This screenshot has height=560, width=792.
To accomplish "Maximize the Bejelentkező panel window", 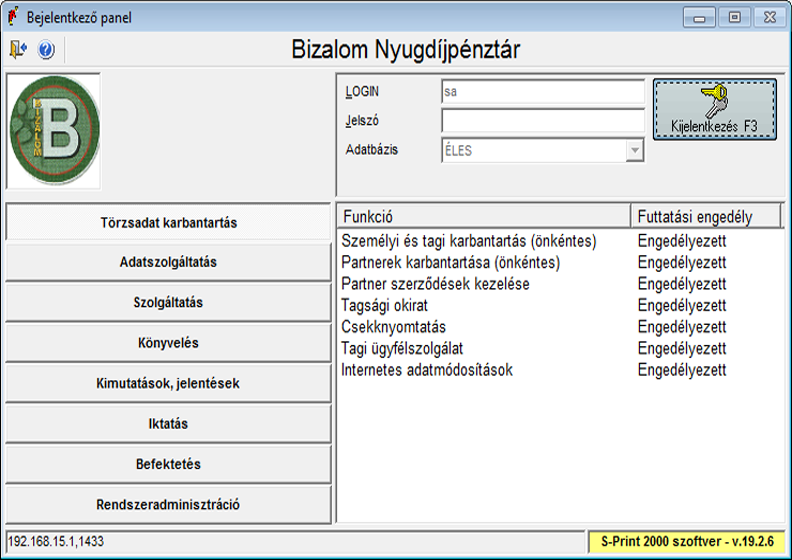I will [x=734, y=18].
